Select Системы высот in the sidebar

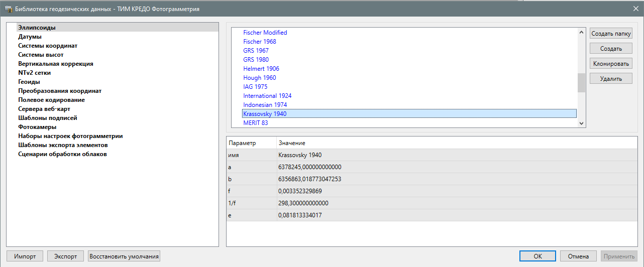41,55
